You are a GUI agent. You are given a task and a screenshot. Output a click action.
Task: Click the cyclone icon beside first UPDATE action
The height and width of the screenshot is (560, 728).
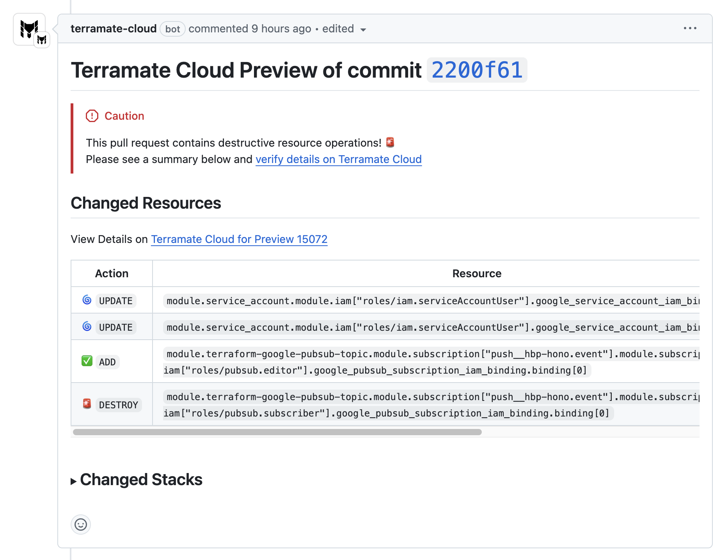(x=87, y=300)
